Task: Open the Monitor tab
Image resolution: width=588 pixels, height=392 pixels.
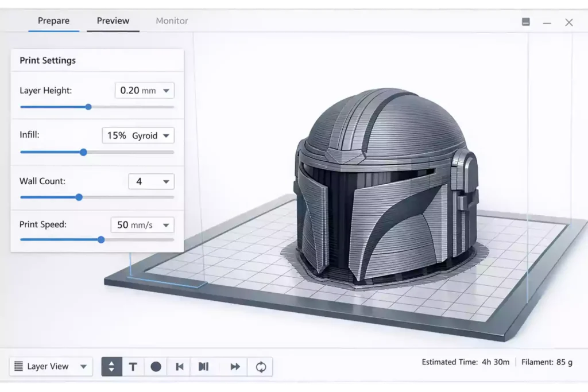Action: coord(171,21)
